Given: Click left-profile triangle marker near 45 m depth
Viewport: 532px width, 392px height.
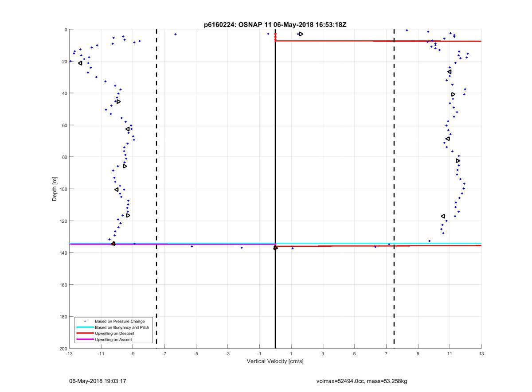Looking at the screenshot, I should click(x=118, y=102).
